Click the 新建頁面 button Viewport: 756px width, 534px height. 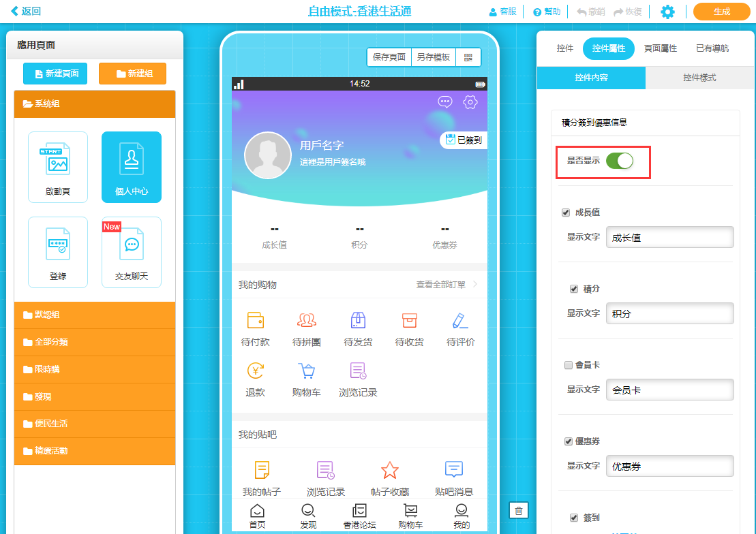[55, 74]
